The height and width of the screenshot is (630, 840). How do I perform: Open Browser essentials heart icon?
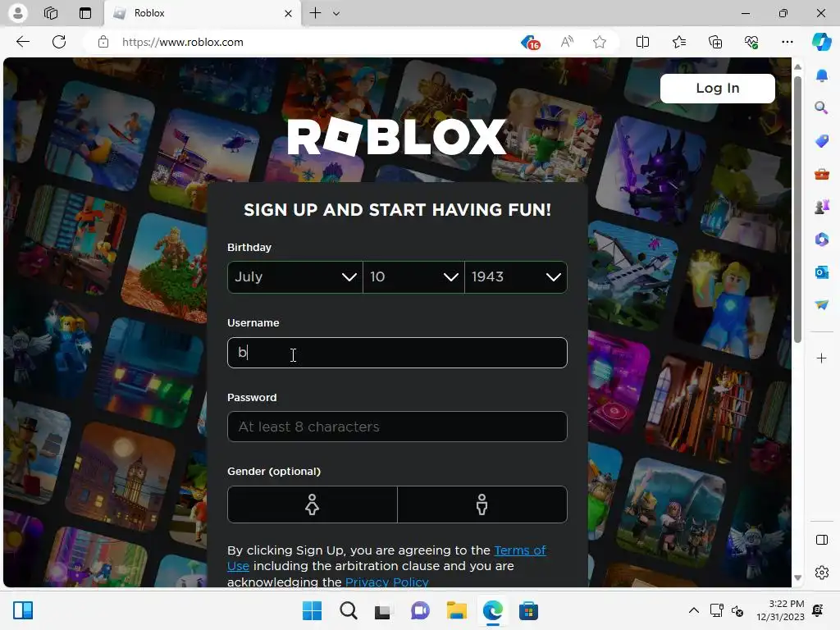[x=751, y=42]
